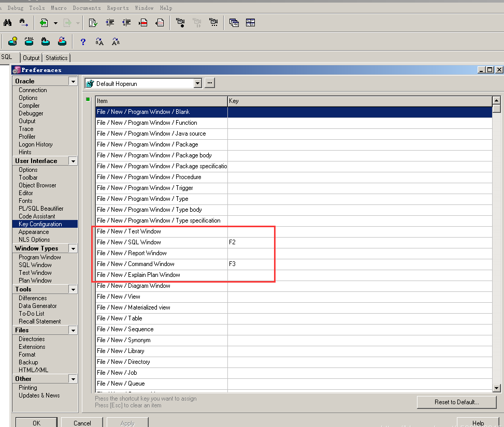
Task: Click the Key column header
Action: (359, 101)
